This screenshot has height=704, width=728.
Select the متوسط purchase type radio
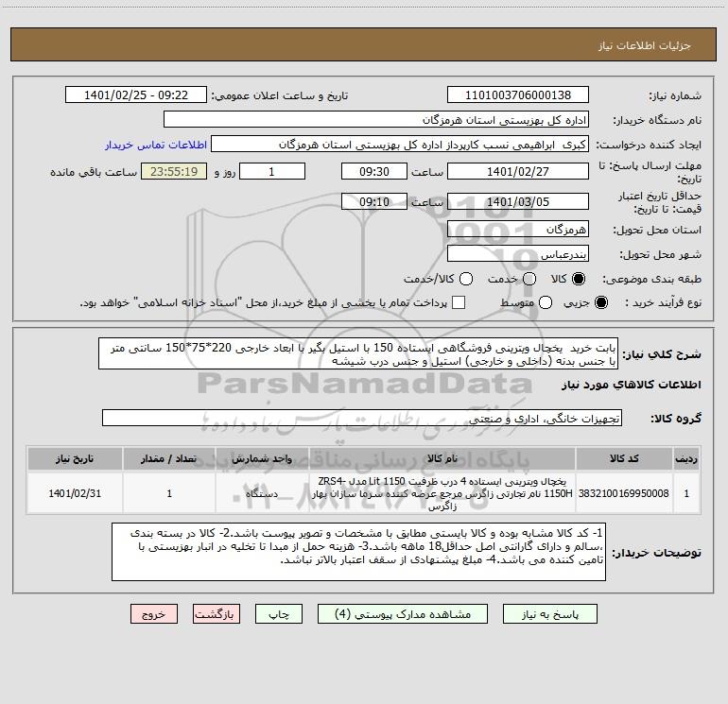546,302
